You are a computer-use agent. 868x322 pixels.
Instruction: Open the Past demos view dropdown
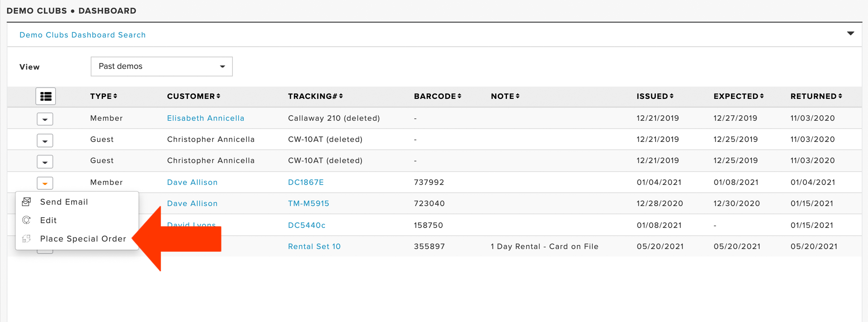[x=161, y=66]
